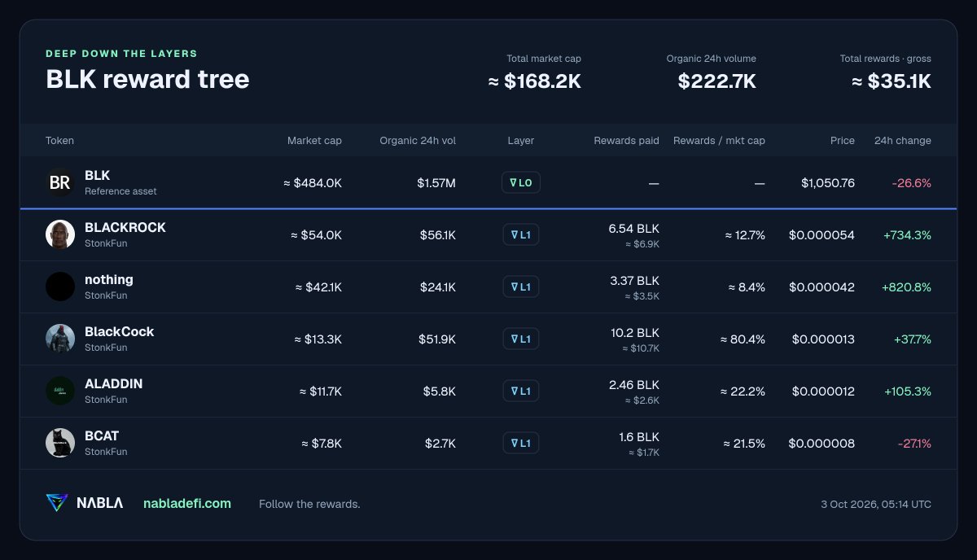This screenshot has height=560, width=977.
Task: Sort by the Price column header
Action: click(x=843, y=141)
